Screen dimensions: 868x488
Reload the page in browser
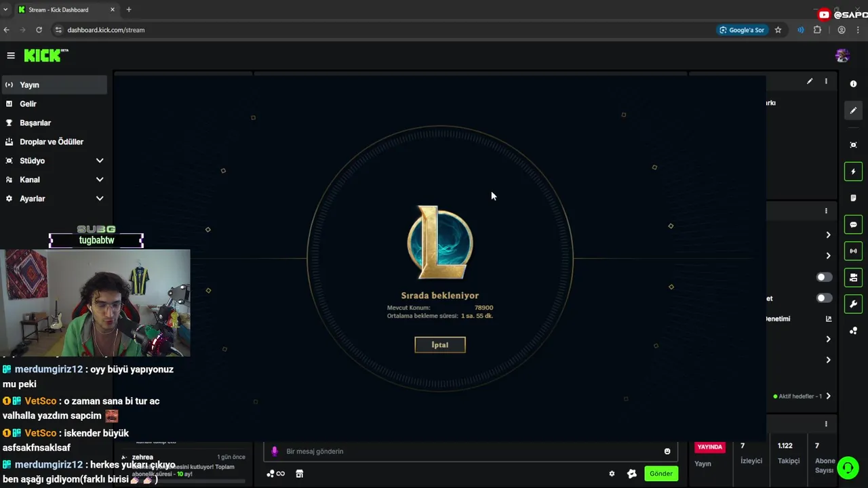tap(39, 30)
